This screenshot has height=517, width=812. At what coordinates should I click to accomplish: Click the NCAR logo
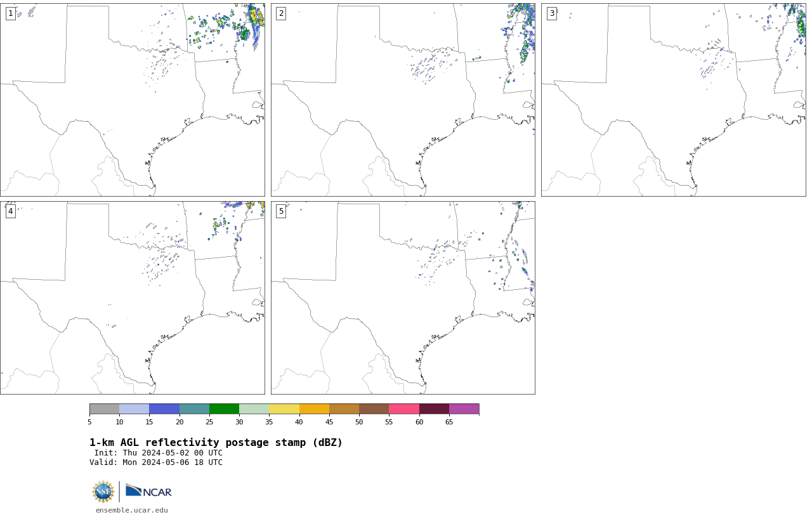click(x=148, y=491)
